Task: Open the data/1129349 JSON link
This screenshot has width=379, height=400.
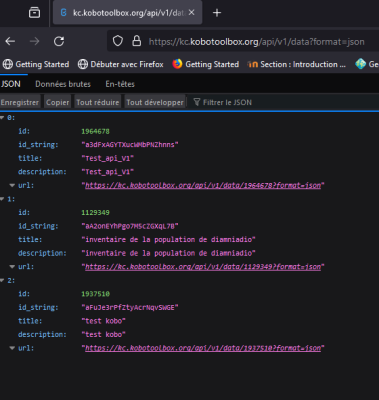Action: (x=203, y=267)
